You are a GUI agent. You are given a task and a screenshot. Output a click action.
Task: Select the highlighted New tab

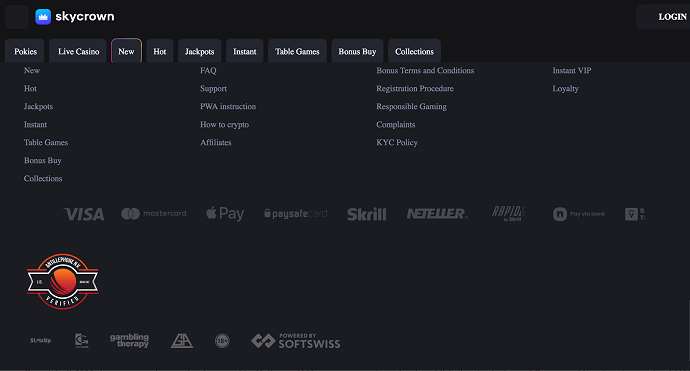(126, 51)
